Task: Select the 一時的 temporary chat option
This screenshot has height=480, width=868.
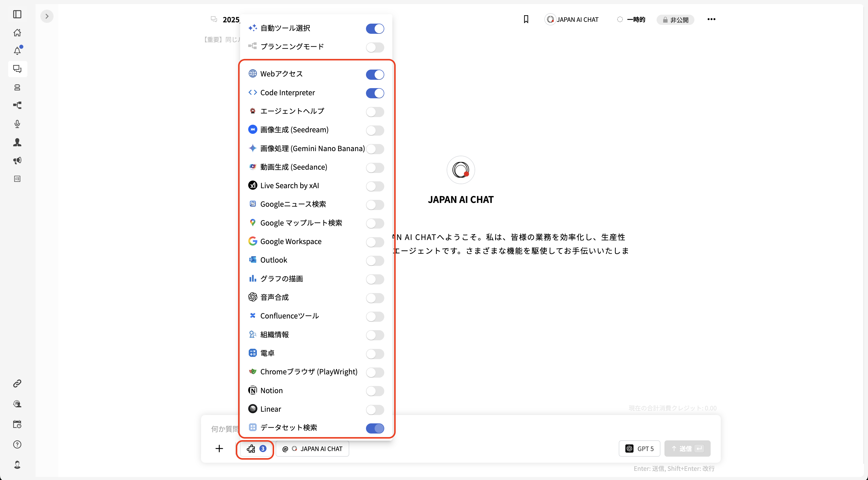Action: click(x=631, y=19)
